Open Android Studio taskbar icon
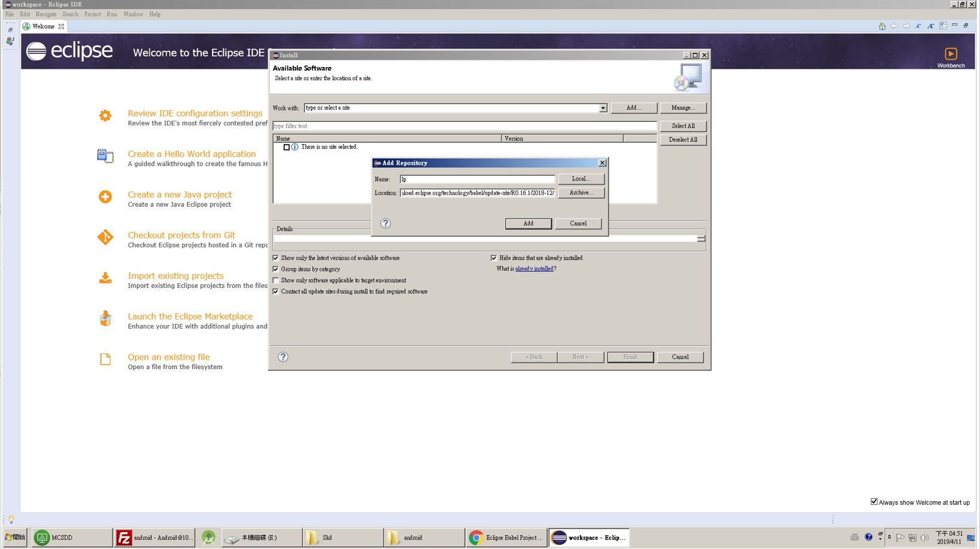Image resolution: width=980 pixels, height=549 pixels. (208, 538)
